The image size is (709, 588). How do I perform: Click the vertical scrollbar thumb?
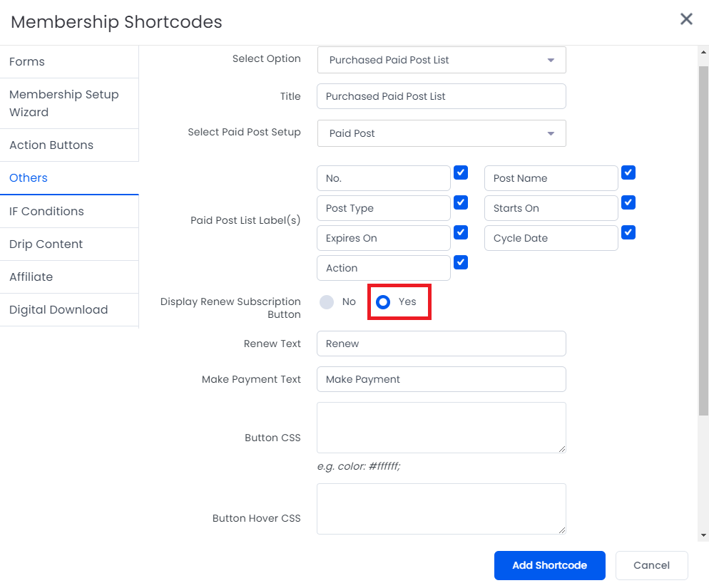(x=703, y=241)
